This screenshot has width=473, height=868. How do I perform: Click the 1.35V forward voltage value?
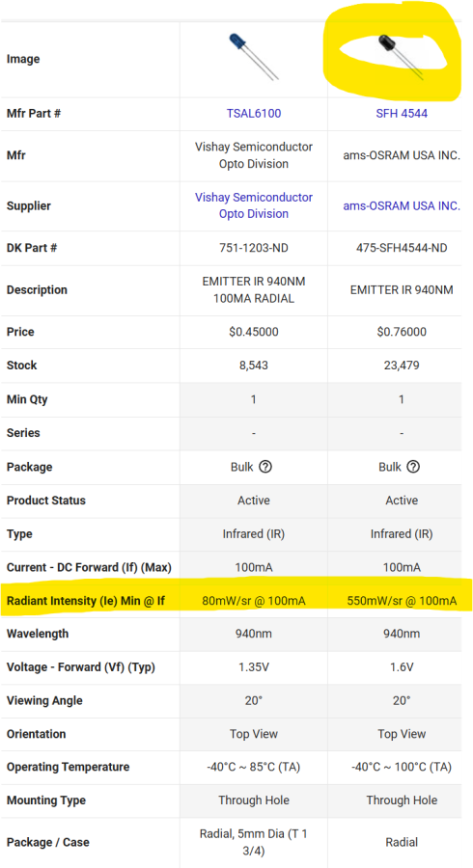[x=254, y=667]
